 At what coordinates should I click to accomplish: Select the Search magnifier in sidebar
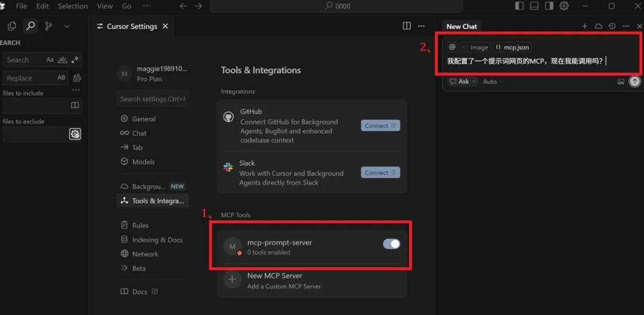pos(30,26)
